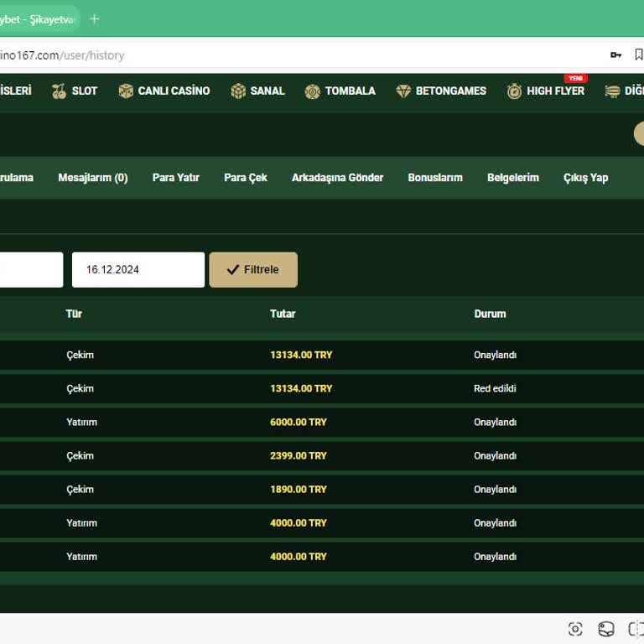This screenshot has width=644, height=644.
Task: Open the browser password key icon
Action: (x=615, y=55)
